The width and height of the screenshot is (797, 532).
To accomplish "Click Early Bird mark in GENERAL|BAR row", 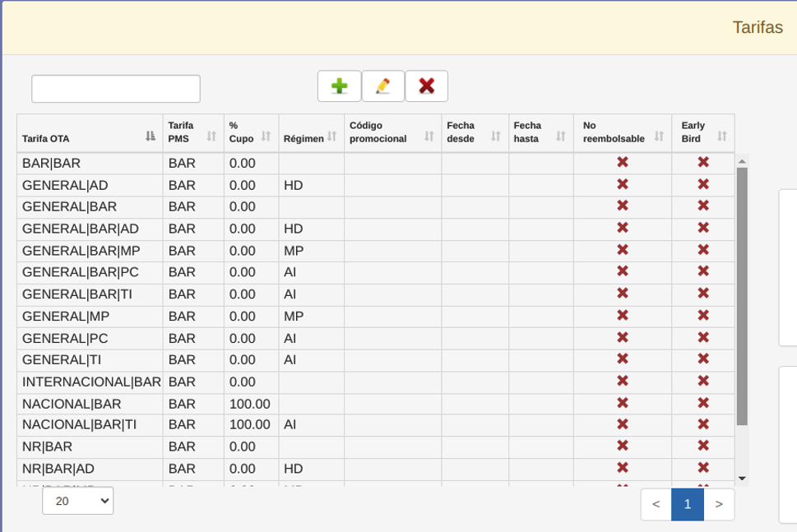I will 703,206.
